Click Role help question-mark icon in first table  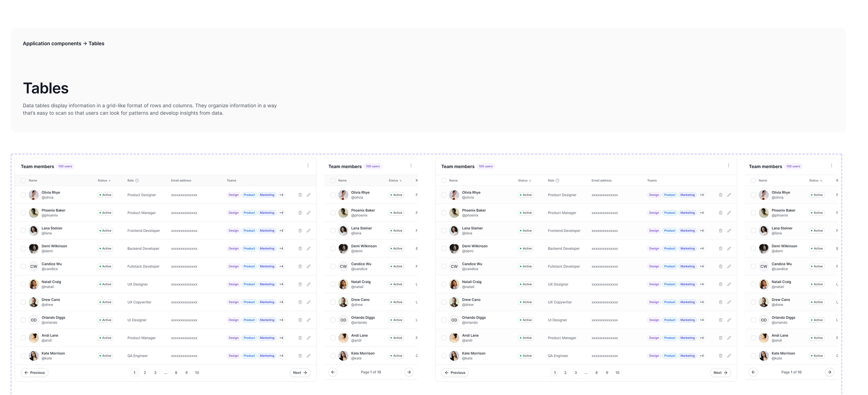pyautogui.click(x=137, y=181)
